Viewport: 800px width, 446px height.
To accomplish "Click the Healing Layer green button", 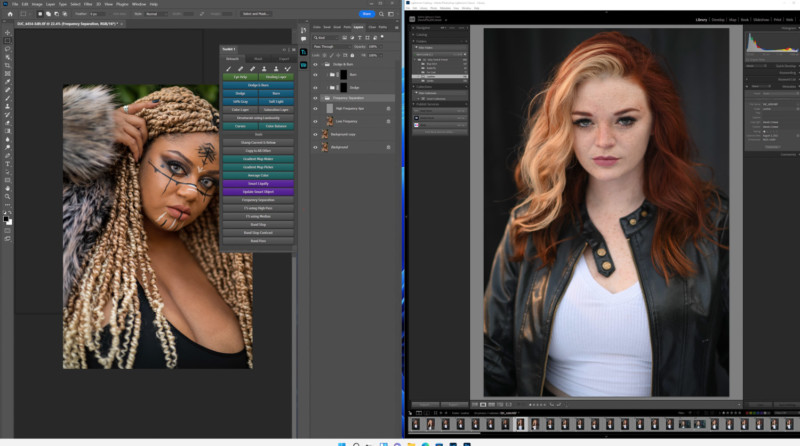I will (276, 77).
